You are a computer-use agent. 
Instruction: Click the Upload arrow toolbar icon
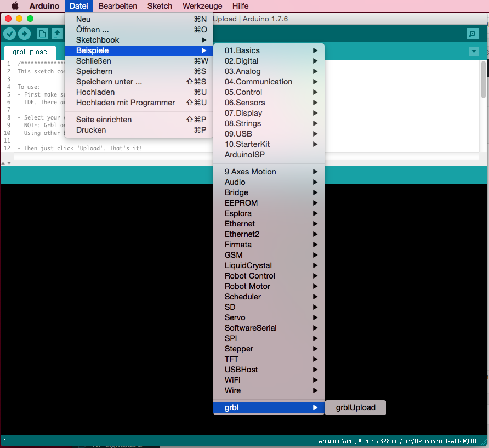pos(24,33)
